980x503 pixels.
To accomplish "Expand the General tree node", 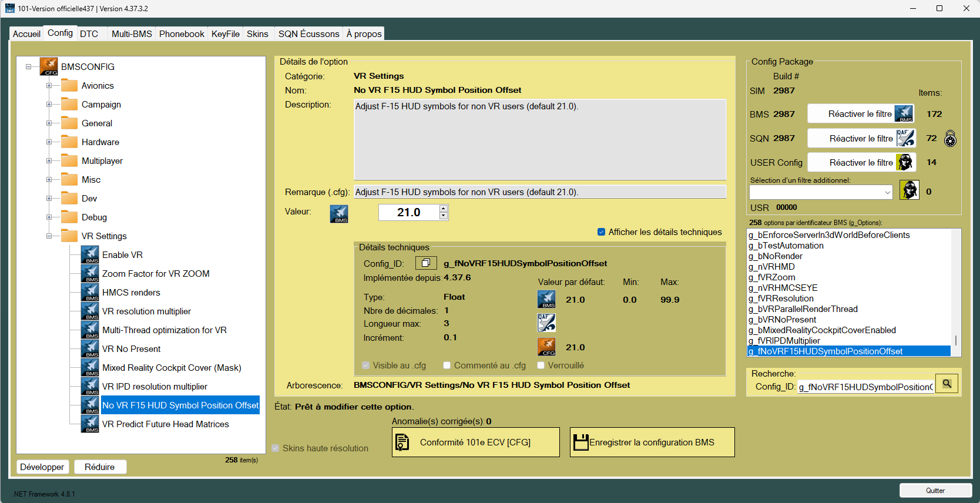I will (x=49, y=123).
